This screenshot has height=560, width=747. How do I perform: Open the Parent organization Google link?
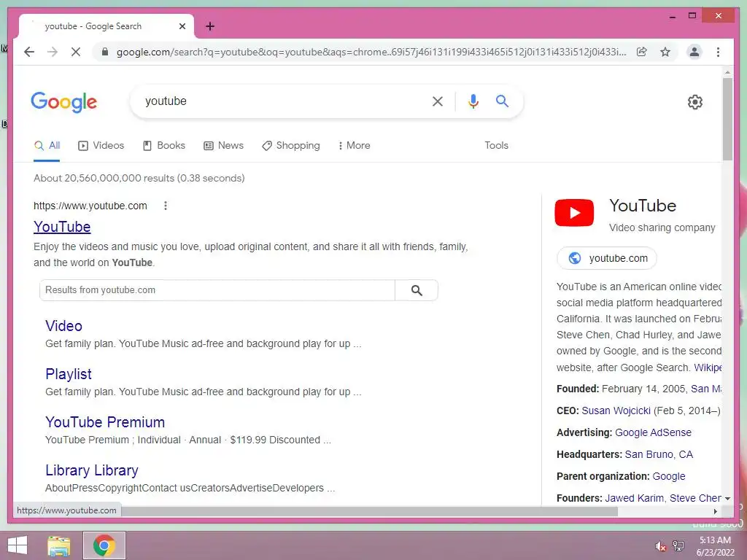coord(669,477)
